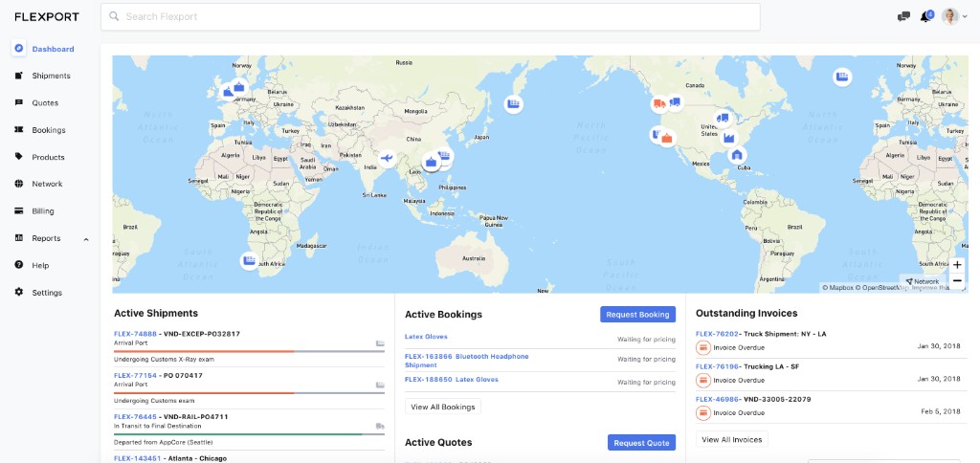Open shipment FLEX-143451 Atlanta - Chicago
Image resolution: width=980 pixels, height=463 pixels.
point(170,458)
